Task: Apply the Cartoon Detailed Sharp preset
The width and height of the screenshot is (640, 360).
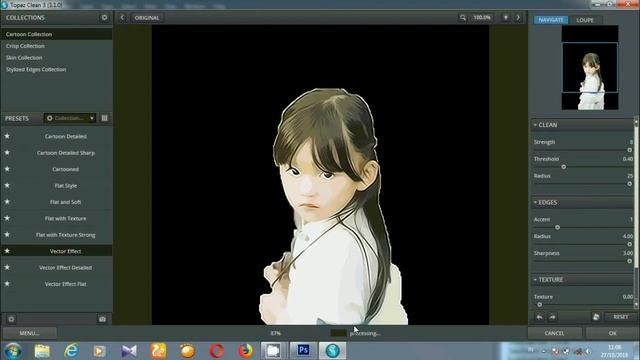Action: click(66, 153)
